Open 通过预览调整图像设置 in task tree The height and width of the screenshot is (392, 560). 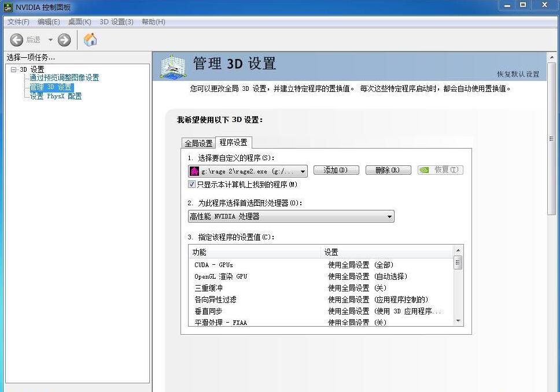pos(64,77)
